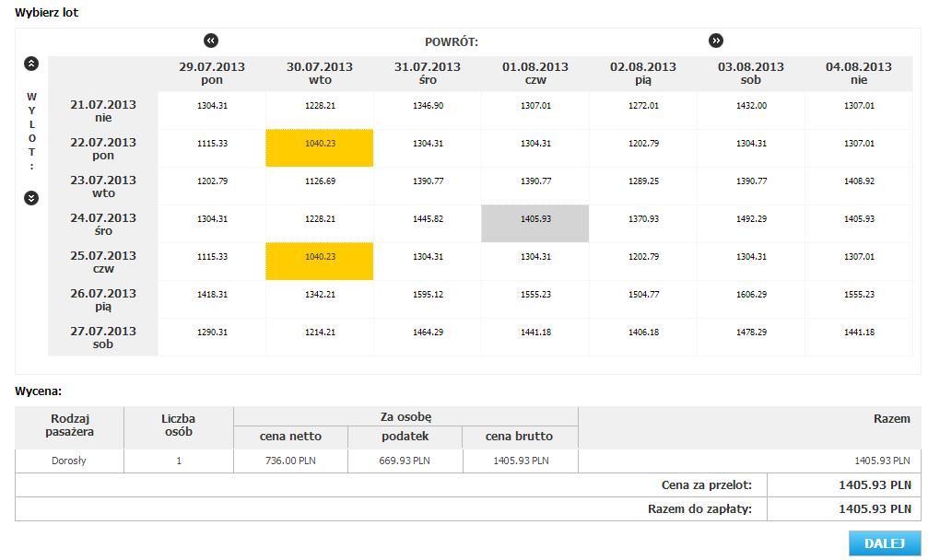Click the DALEJ button
The width and height of the screenshot is (928, 560).
click(x=885, y=543)
